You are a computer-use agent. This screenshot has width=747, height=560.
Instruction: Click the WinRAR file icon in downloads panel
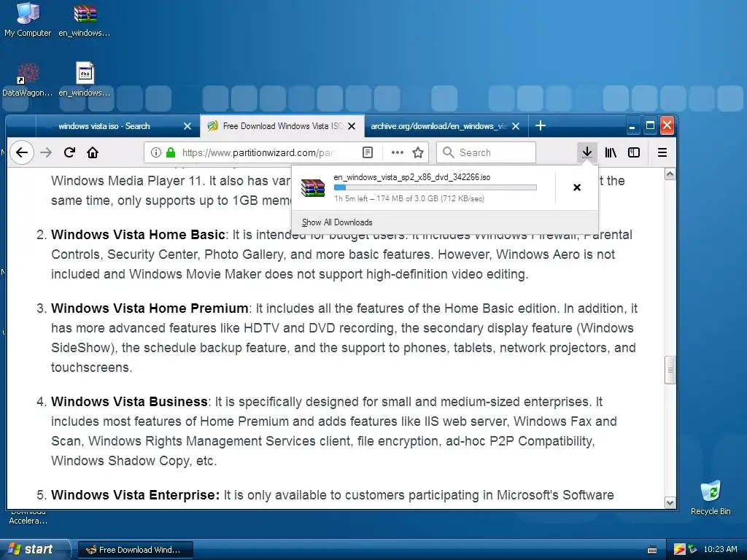pos(312,187)
